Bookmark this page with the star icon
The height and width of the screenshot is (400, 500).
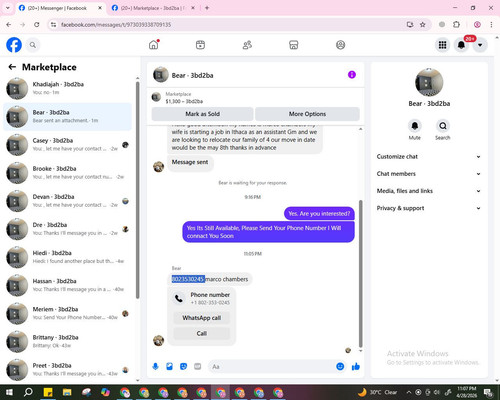pos(423,24)
